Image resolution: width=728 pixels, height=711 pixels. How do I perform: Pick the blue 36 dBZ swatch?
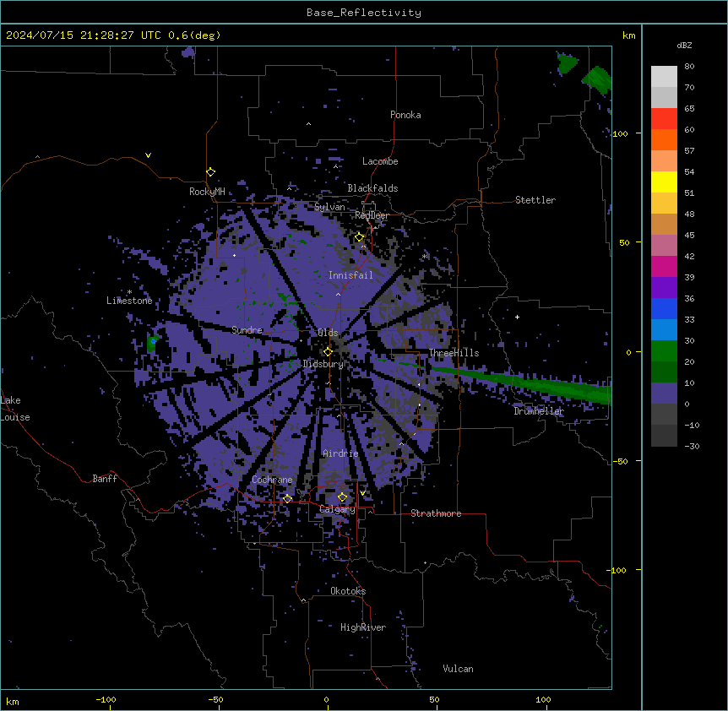664,308
